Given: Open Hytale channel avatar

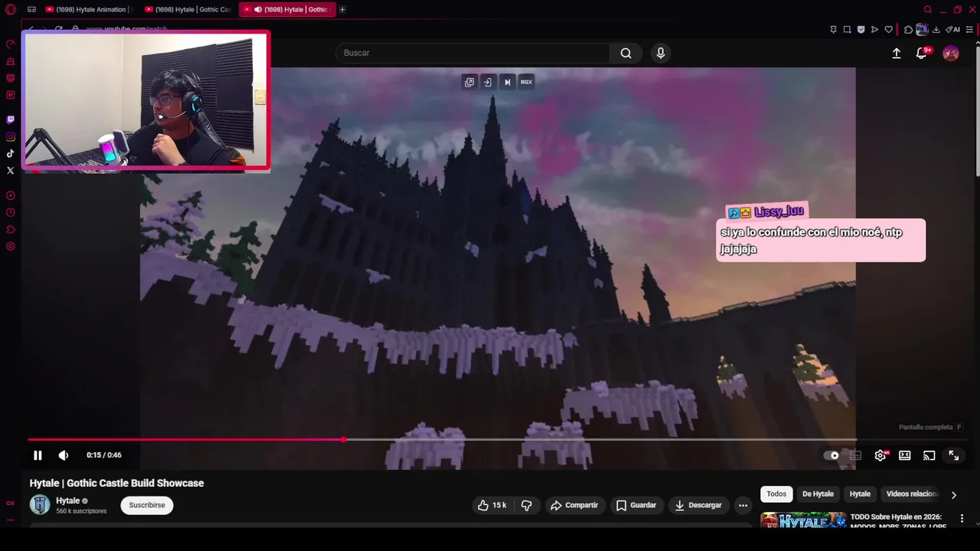Looking at the screenshot, I should pos(40,504).
